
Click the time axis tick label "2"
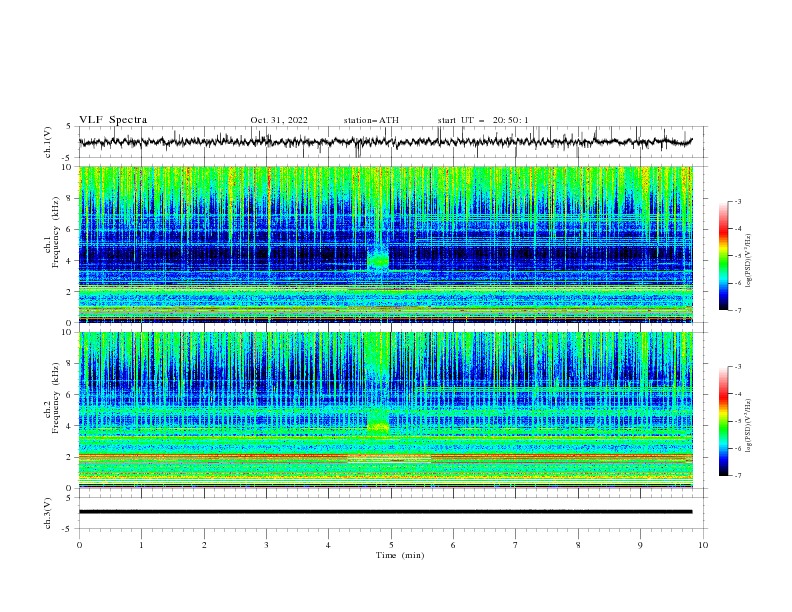[204, 545]
